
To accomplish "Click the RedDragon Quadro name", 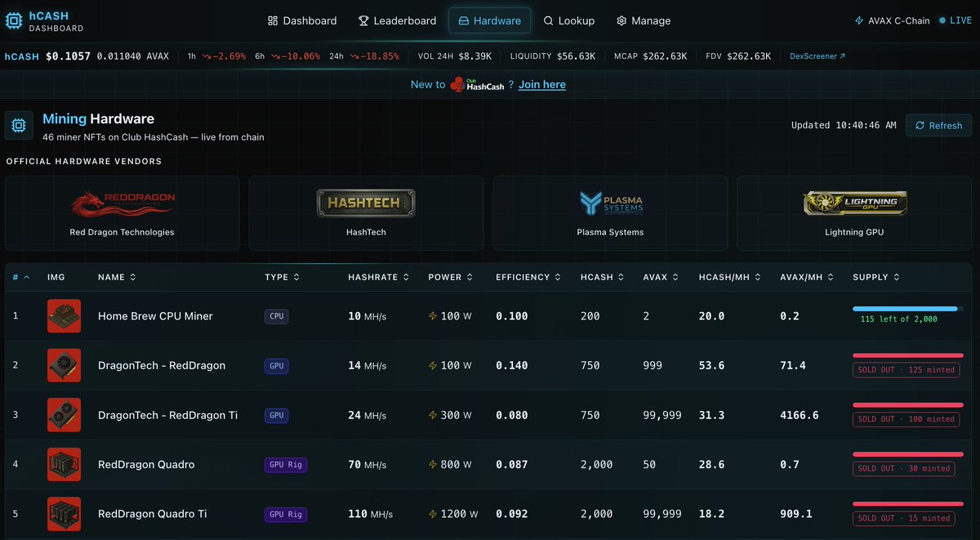I will pos(146,464).
